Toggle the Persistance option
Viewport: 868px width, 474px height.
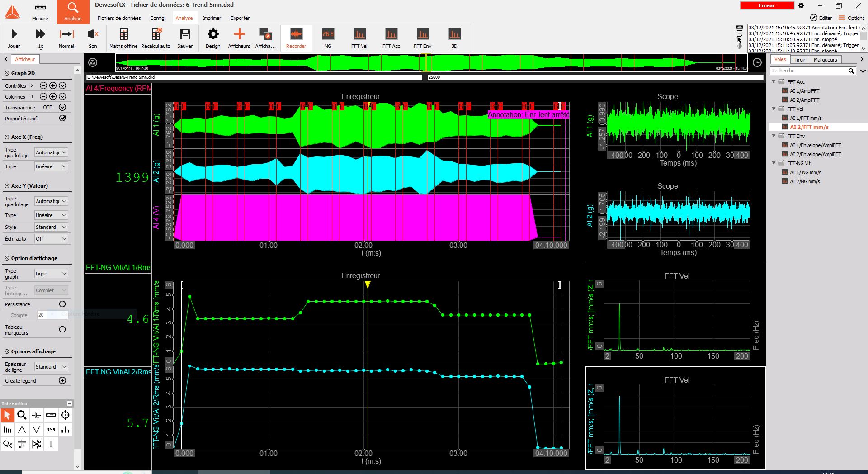tap(62, 304)
